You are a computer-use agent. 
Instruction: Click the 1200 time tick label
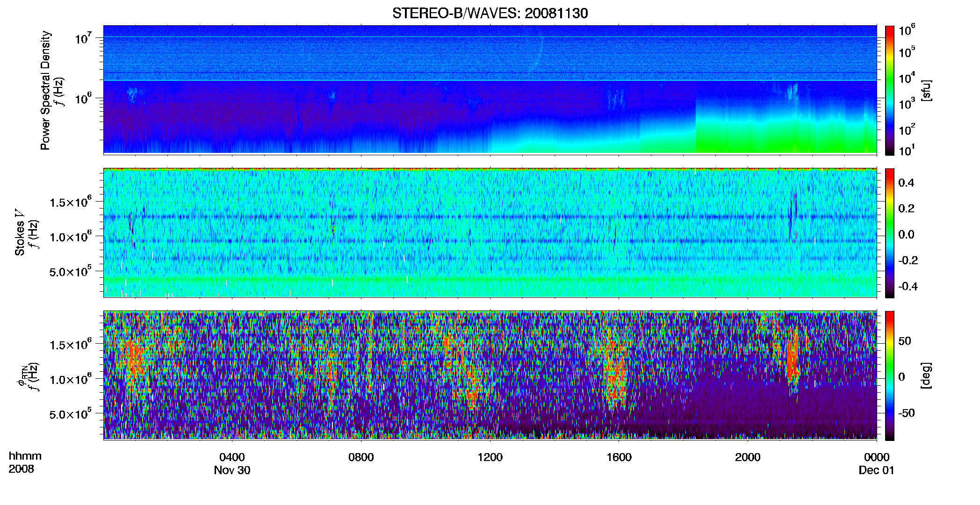coord(490,457)
